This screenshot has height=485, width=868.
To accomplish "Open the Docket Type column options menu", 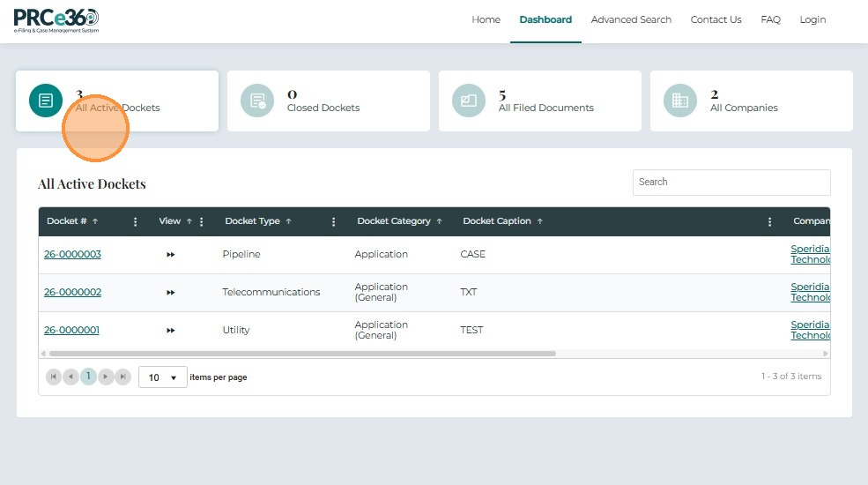I will click(333, 222).
